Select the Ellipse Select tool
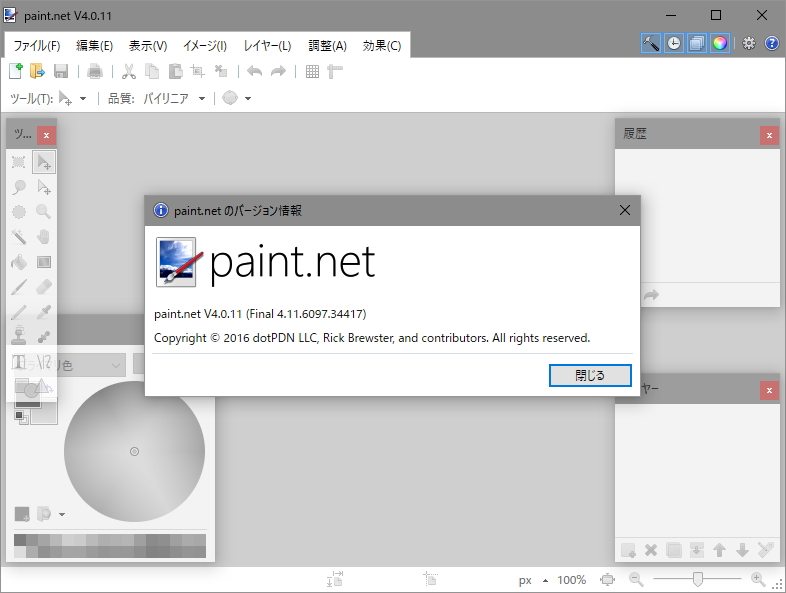 tap(19, 212)
